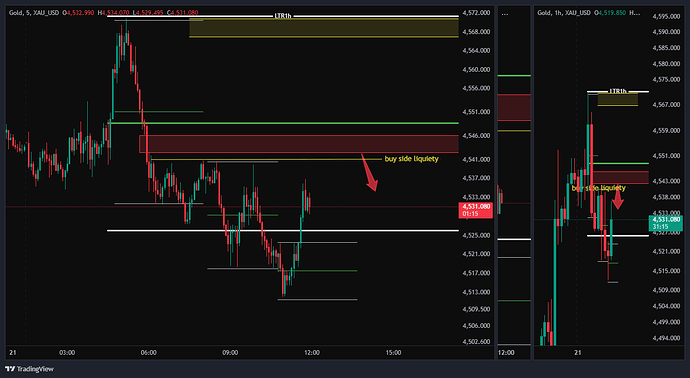
Task: Click 4,585.000 on the 1h price axis
Action: [666, 48]
